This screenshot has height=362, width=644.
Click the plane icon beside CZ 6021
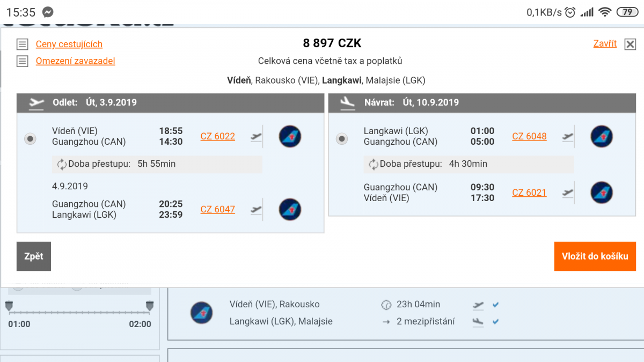(x=568, y=193)
